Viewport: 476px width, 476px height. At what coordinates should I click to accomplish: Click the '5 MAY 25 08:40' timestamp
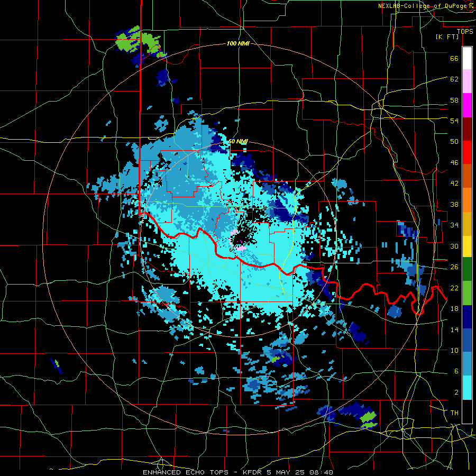[300, 472]
